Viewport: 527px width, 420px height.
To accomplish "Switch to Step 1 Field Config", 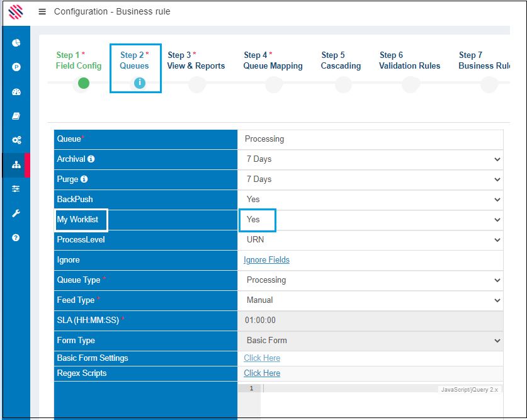I will click(78, 60).
